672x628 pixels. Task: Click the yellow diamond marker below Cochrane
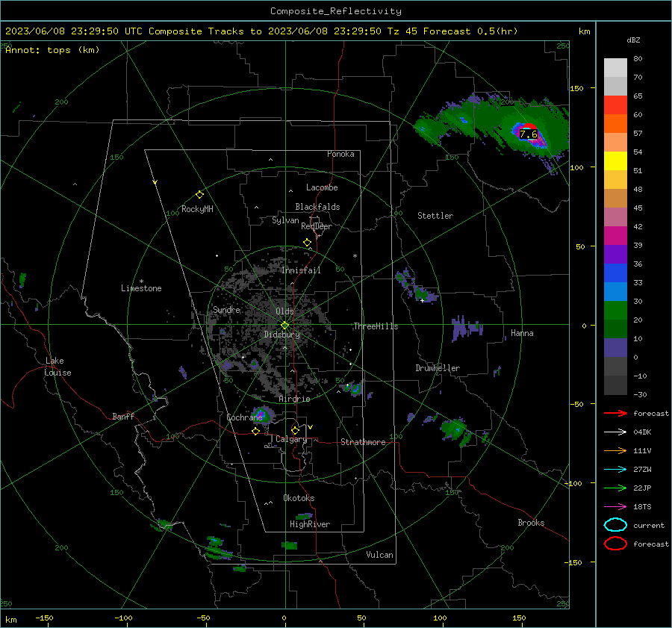tap(255, 431)
